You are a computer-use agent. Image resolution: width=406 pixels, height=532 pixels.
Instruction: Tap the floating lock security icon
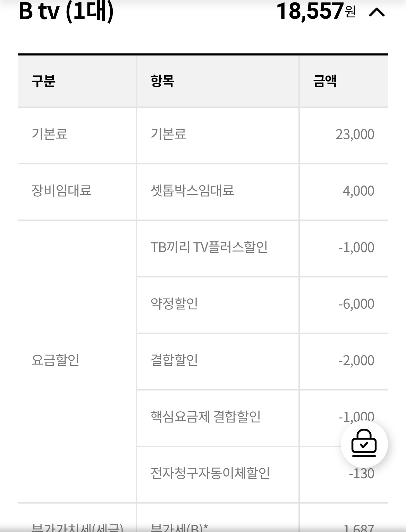(x=364, y=444)
